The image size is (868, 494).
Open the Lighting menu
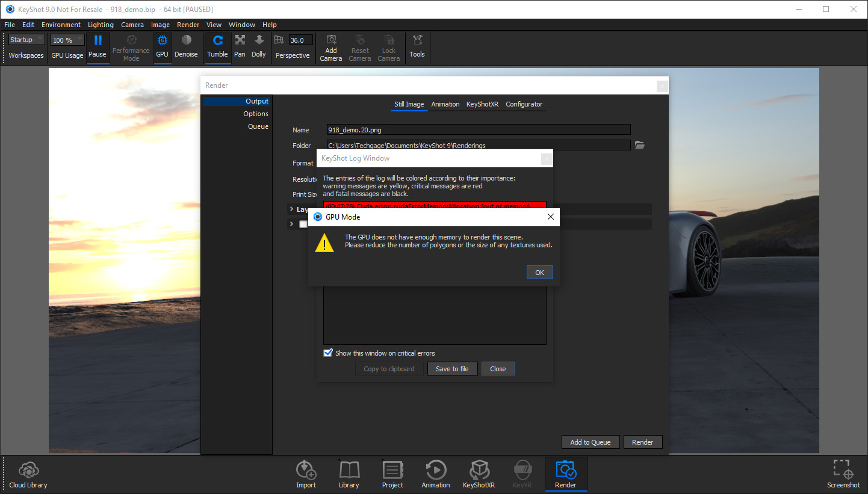click(x=101, y=25)
